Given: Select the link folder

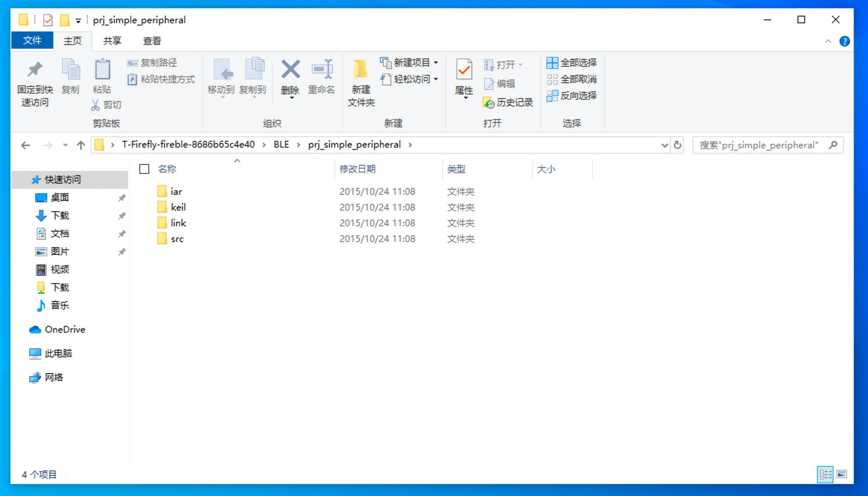Looking at the screenshot, I should 178,223.
